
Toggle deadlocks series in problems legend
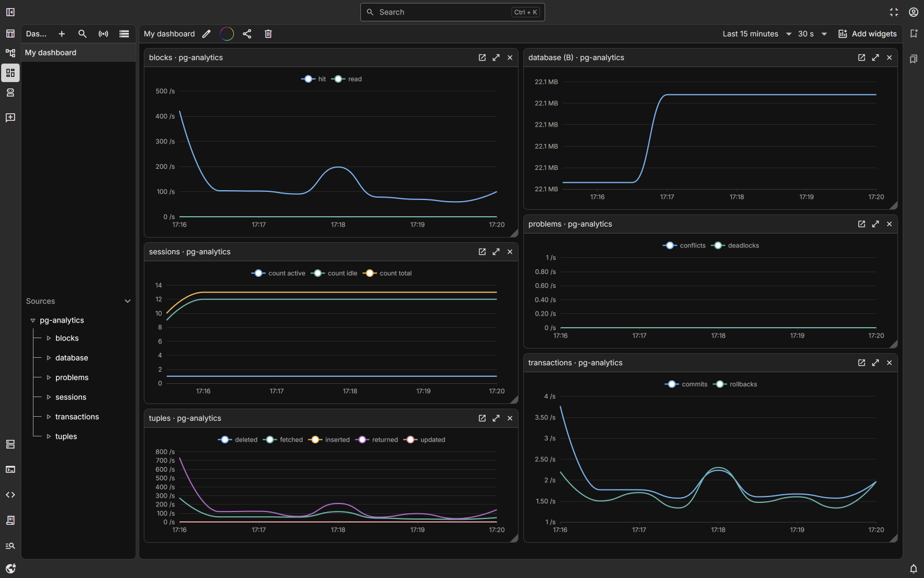click(735, 246)
